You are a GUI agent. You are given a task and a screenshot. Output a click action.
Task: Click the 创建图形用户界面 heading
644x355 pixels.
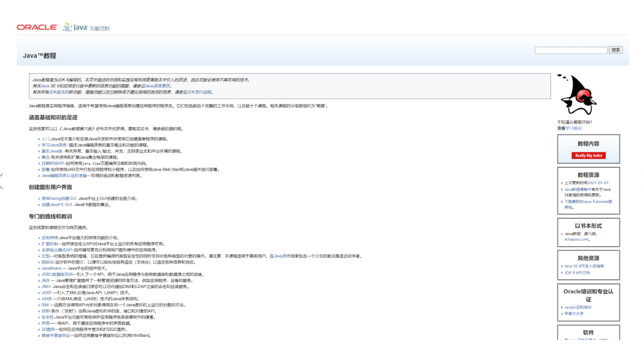pyautogui.click(x=50, y=187)
